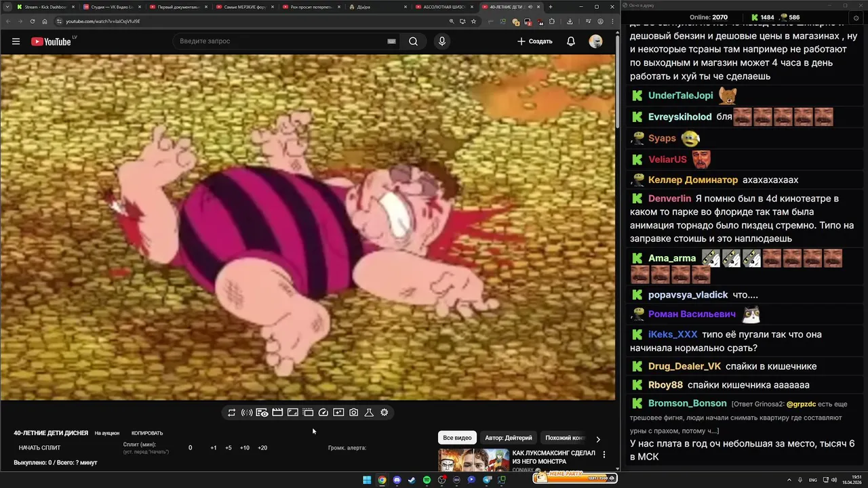
Task: Select the Все видео filter chip
Action: 457,438
